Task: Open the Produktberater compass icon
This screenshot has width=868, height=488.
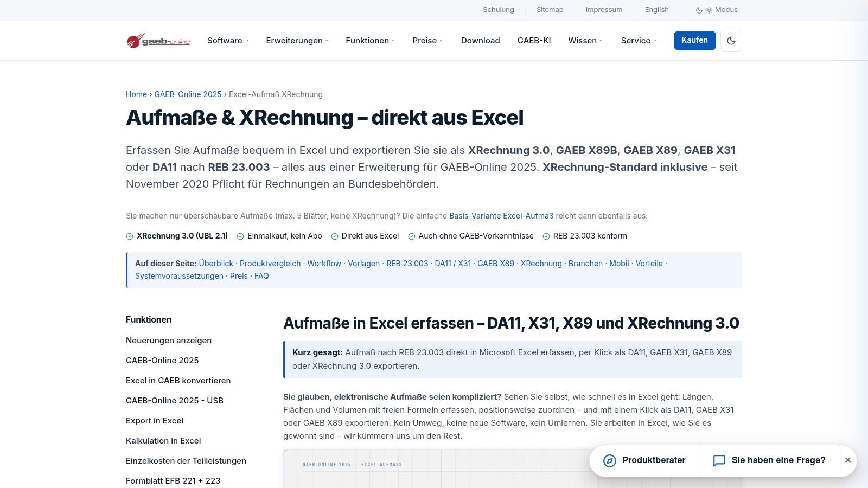Action: (x=610, y=460)
